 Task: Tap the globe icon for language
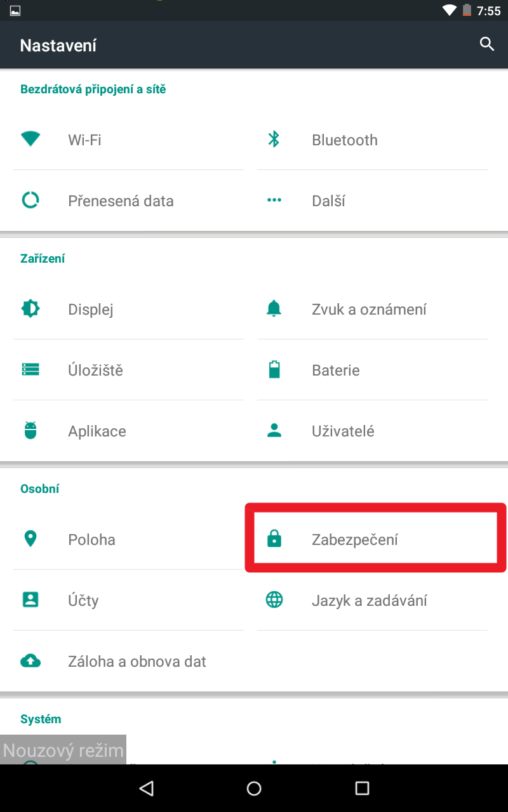coord(274,599)
